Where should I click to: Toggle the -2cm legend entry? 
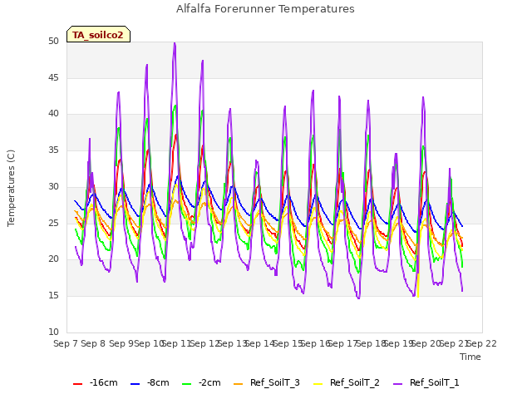point(201,383)
